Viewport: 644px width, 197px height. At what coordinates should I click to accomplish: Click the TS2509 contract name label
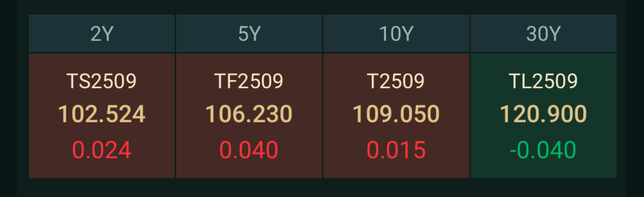click(102, 81)
